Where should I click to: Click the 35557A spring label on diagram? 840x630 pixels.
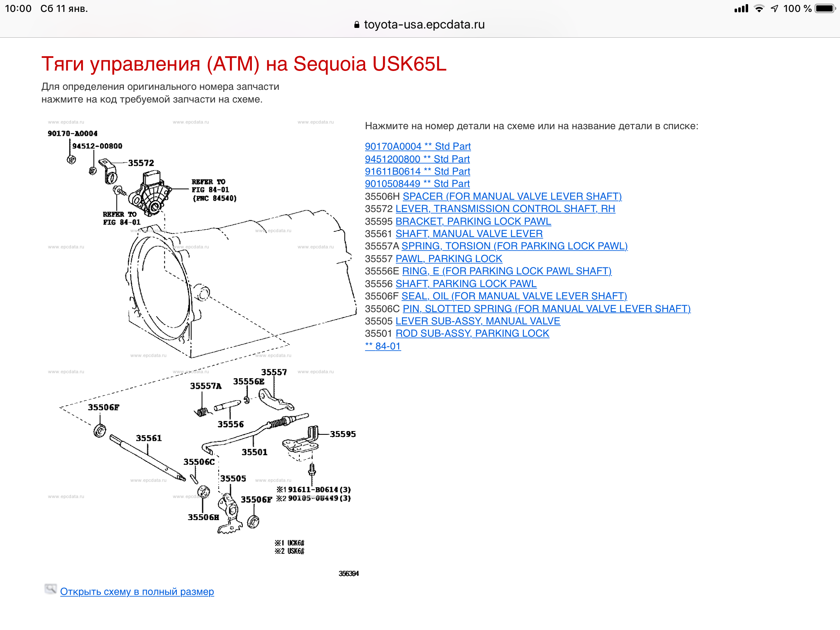click(x=205, y=386)
